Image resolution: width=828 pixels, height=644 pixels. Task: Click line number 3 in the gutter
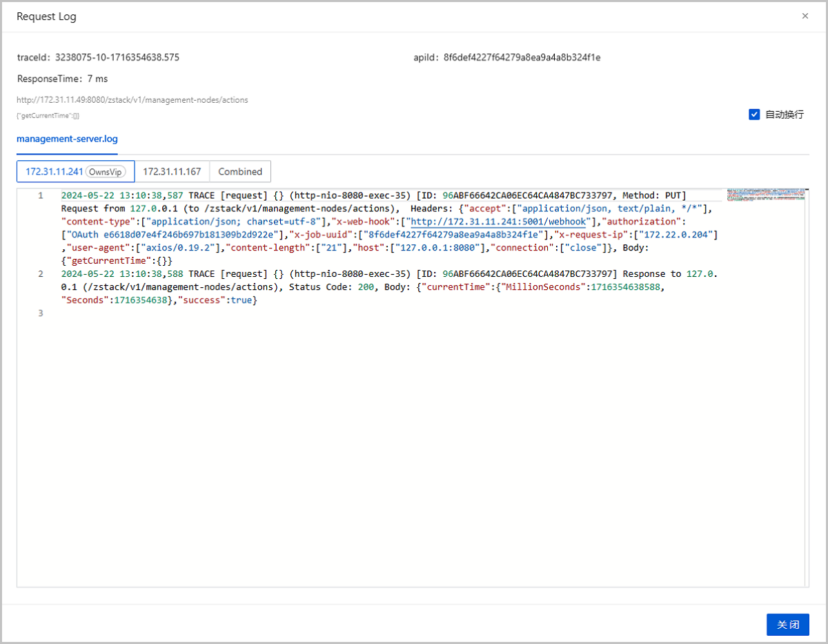[x=41, y=313]
